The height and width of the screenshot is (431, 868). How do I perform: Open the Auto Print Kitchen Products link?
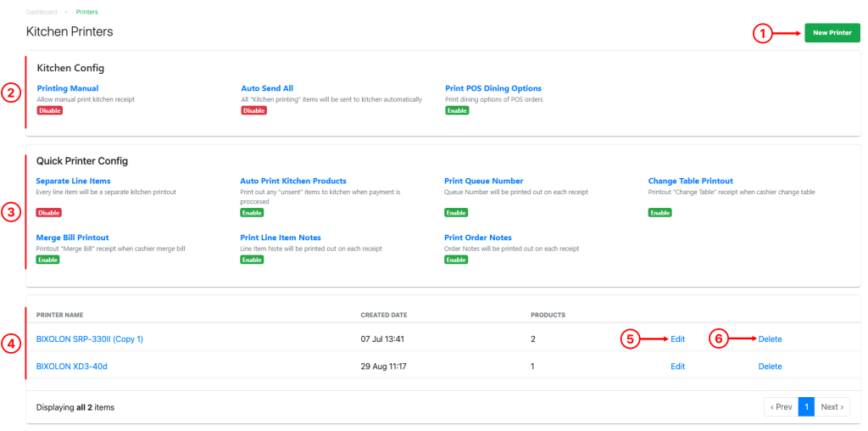pyautogui.click(x=293, y=181)
